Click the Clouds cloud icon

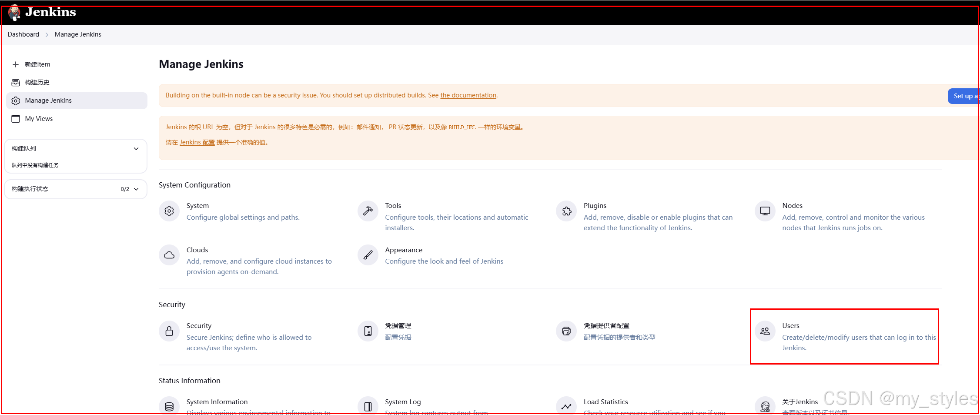click(x=169, y=255)
